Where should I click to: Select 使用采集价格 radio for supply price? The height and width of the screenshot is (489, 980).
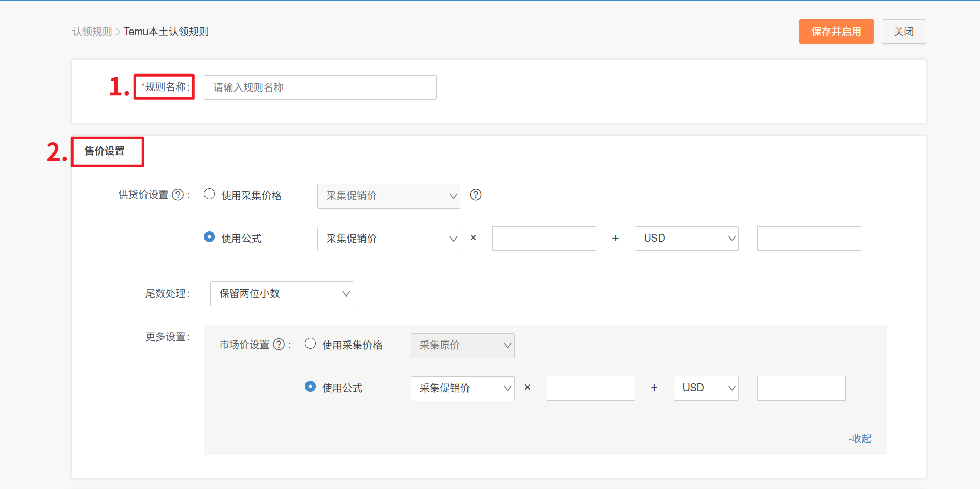pyautogui.click(x=209, y=194)
